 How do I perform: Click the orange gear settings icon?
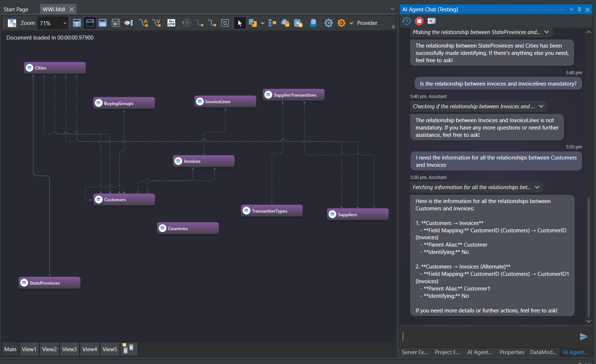tap(341, 23)
